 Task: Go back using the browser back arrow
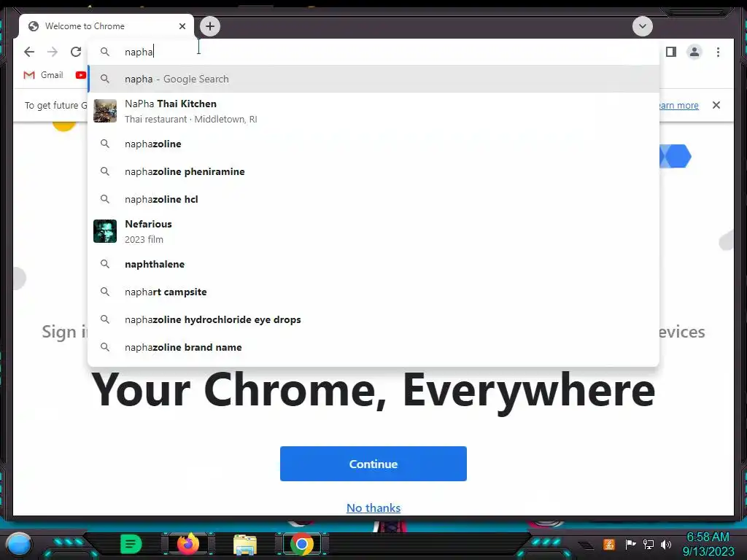[29, 52]
